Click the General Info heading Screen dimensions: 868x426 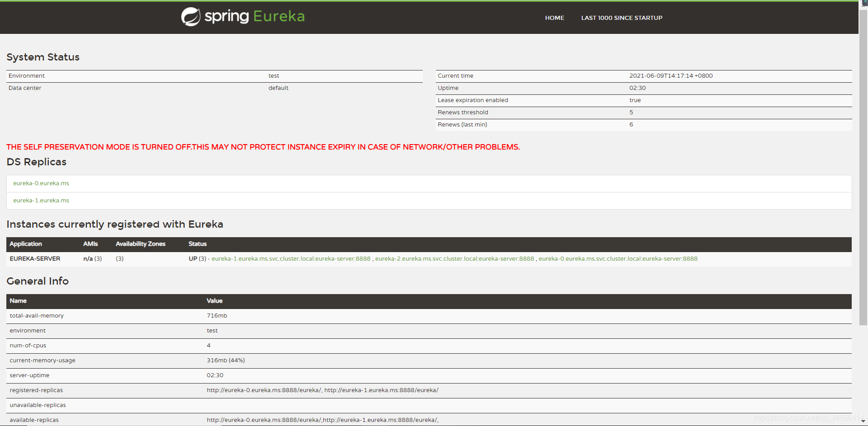[x=38, y=281]
